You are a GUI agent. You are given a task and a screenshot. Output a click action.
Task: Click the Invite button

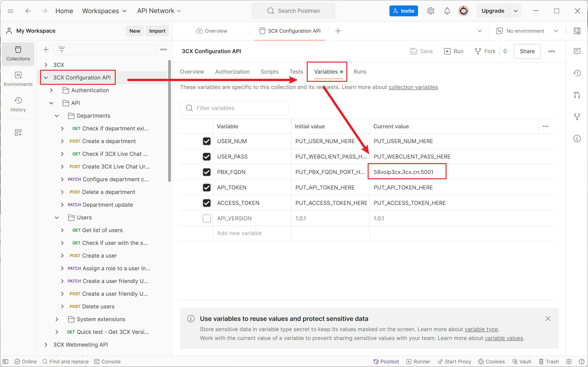coord(404,11)
